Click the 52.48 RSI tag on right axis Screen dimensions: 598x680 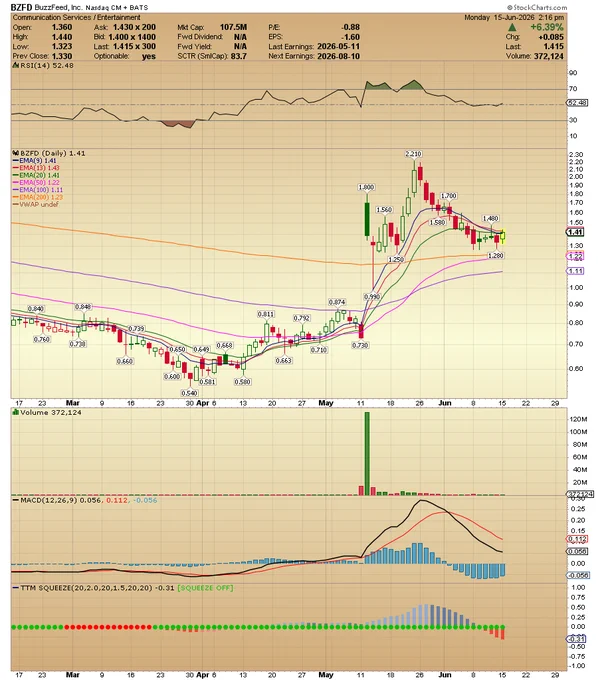[x=577, y=103]
